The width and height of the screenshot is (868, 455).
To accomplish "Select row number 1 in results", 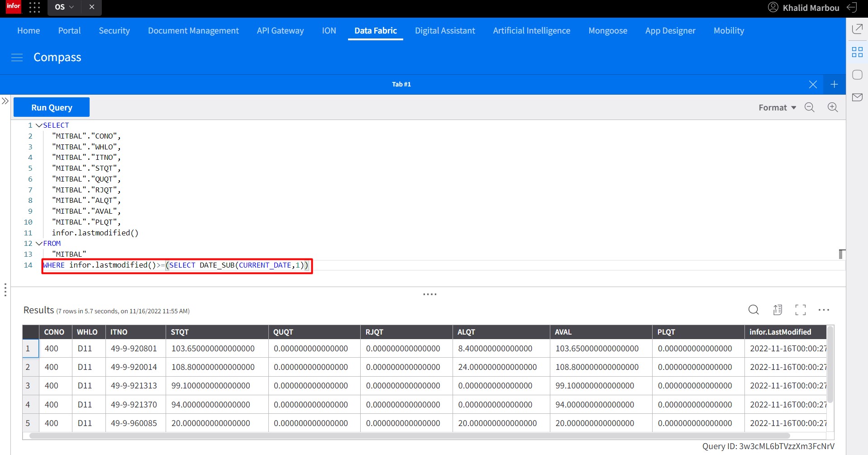I will [x=31, y=349].
